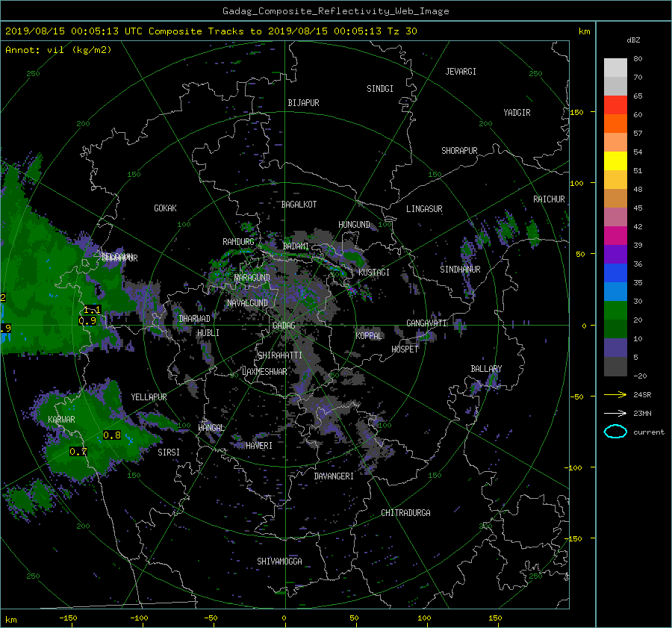Click the LAXMESHWAR label
This screenshot has height=628, width=672.
click(264, 372)
